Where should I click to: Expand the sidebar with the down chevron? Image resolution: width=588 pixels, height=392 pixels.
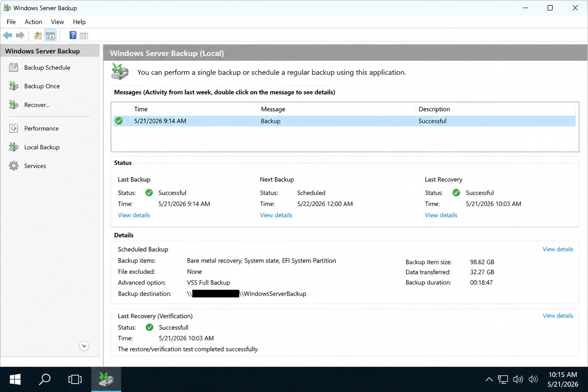tap(84, 346)
